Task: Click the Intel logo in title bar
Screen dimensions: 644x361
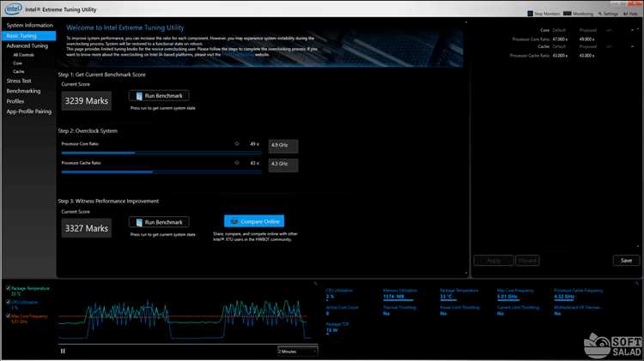Action: [13, 9]
